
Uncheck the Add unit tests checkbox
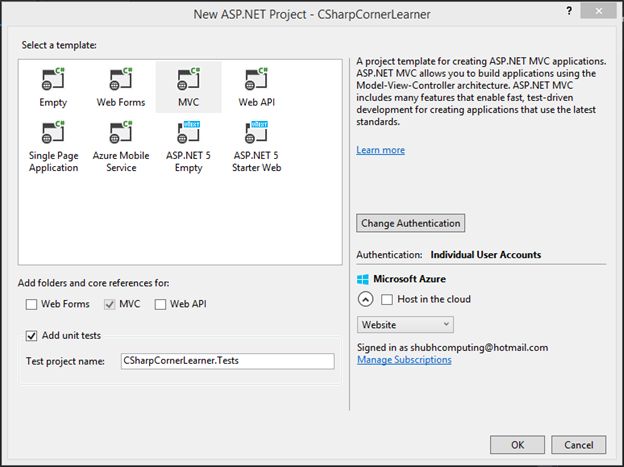(x=32, y=337)
